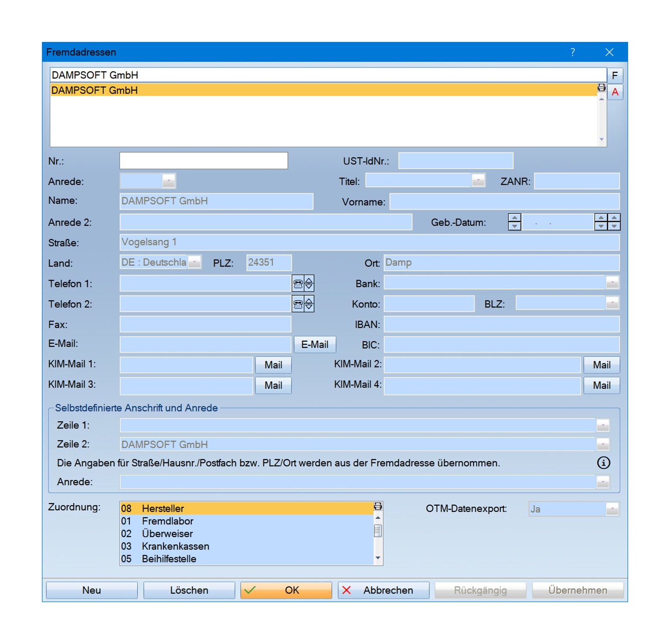
Task: Dial Telefon 1 with phone icon
Action: 298,284
